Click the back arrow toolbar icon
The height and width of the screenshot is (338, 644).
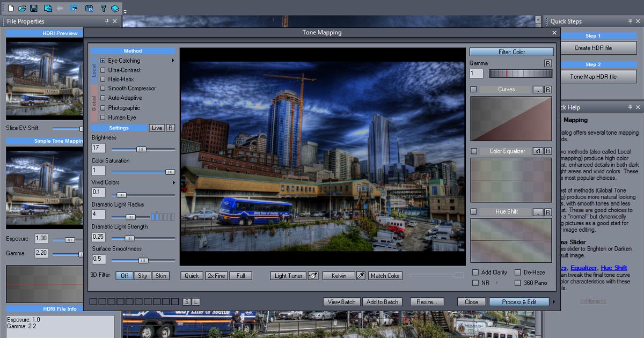pyautogui.click(x=60, y=8)
